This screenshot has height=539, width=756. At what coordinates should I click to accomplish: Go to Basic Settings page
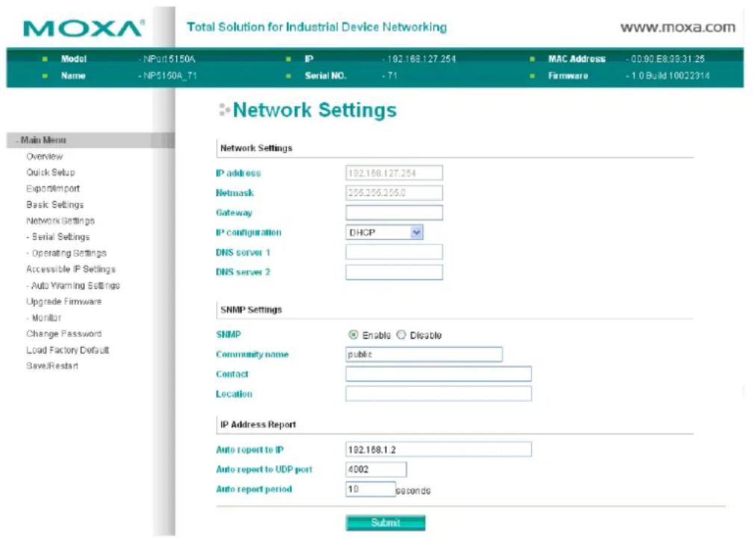[55, 205]
